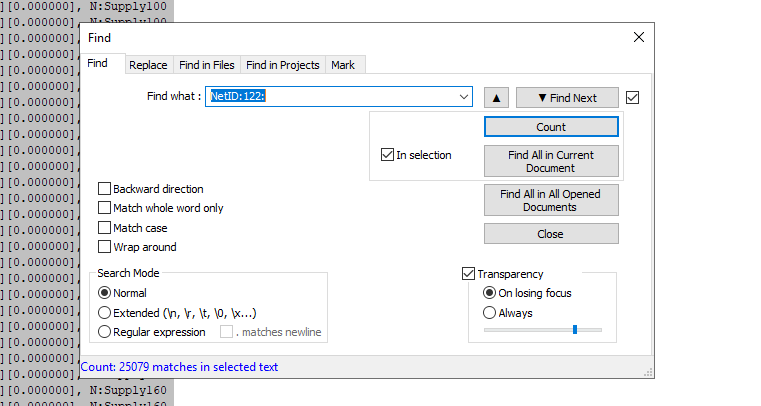The image size is (761, 406).
Task: Open the Find in Files tab
Action: [207, 65]
